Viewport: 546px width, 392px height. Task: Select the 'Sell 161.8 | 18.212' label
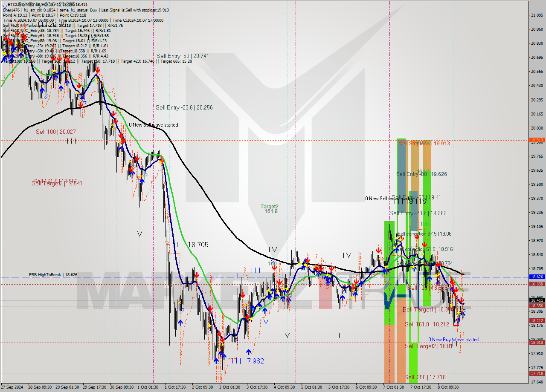[x=427, y=324]
